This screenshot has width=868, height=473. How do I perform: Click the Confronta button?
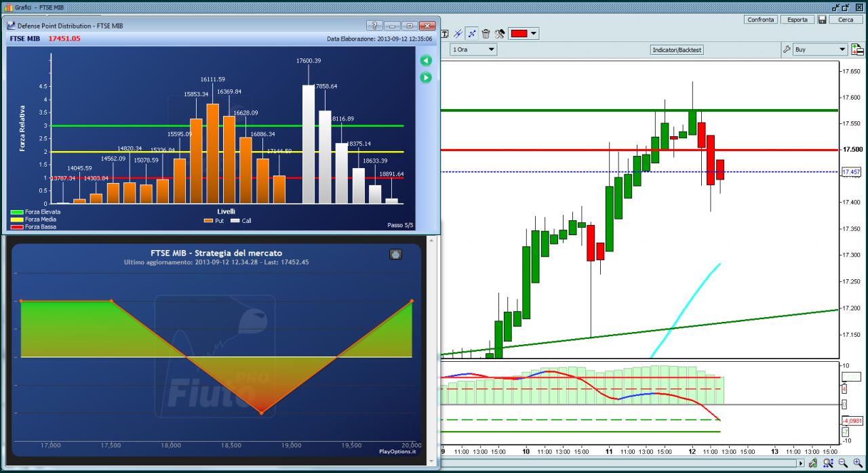click(761, 20)
